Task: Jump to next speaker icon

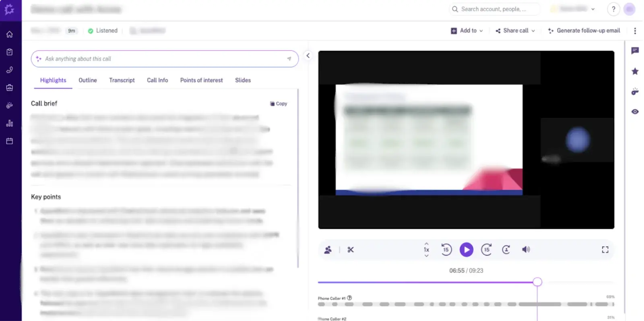Action: click(x=506, y=250)
